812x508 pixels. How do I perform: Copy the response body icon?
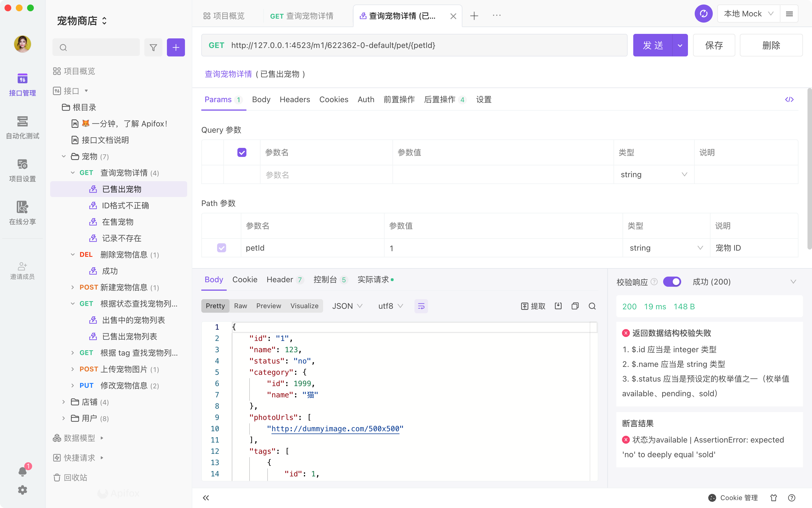click(x=575, y=306)
